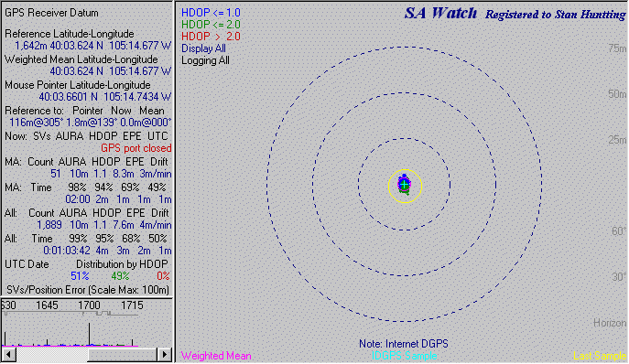Select the Logging All option
629x364 pixels.
click(x=205, y=60)
